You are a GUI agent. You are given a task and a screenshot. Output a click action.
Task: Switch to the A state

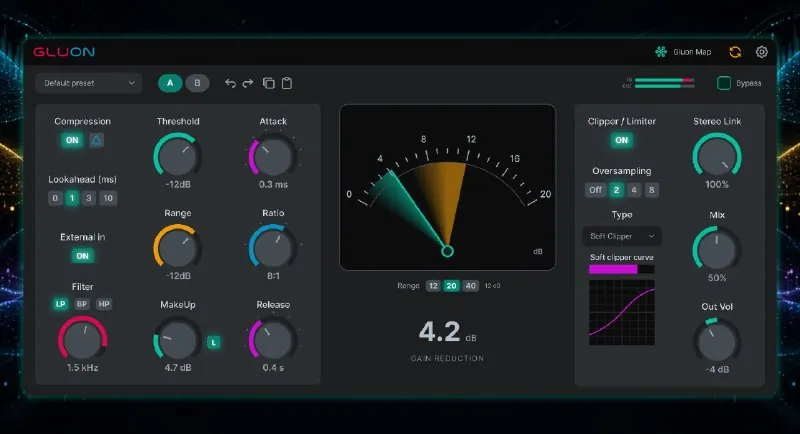170,83
